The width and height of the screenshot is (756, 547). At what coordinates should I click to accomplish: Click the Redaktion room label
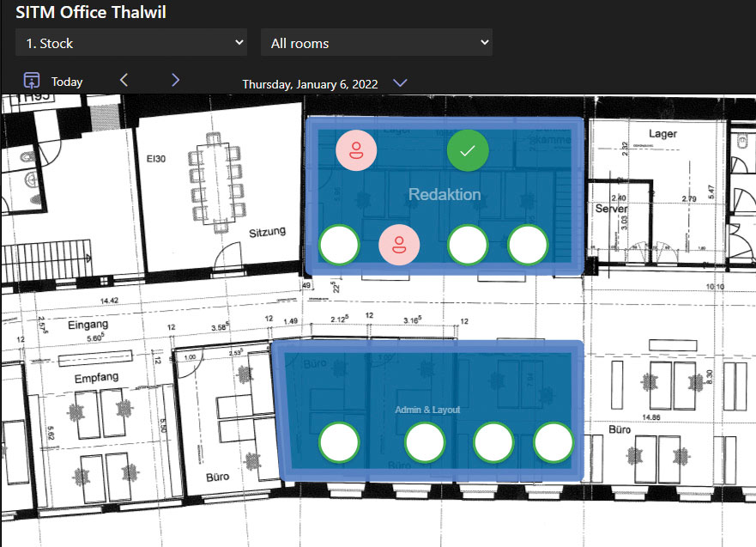tap(445, 194)
